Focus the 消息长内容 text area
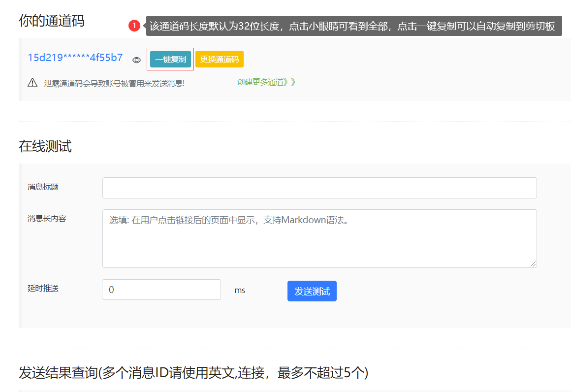 coord(319,238)
